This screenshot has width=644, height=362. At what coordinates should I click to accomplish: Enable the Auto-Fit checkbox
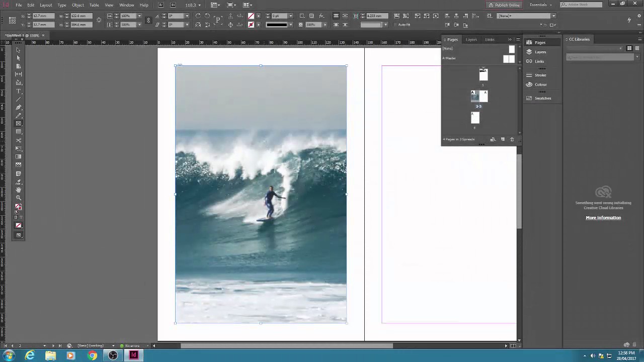395,25
